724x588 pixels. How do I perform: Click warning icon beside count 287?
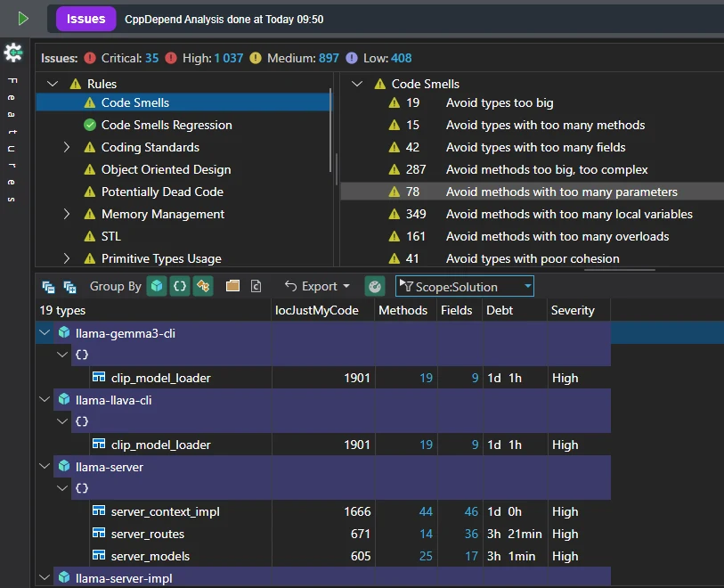[395, 169]
